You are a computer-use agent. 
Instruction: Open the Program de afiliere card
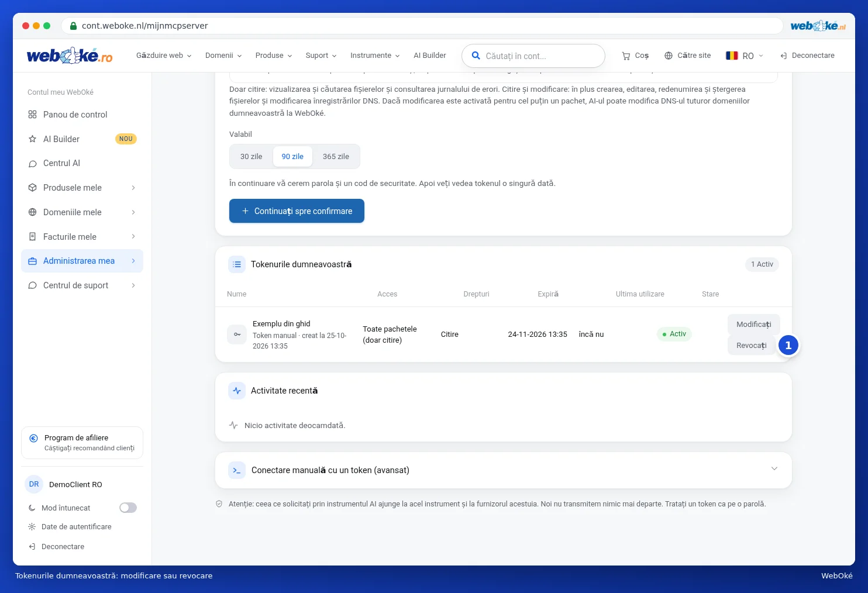tap(82, 443)
